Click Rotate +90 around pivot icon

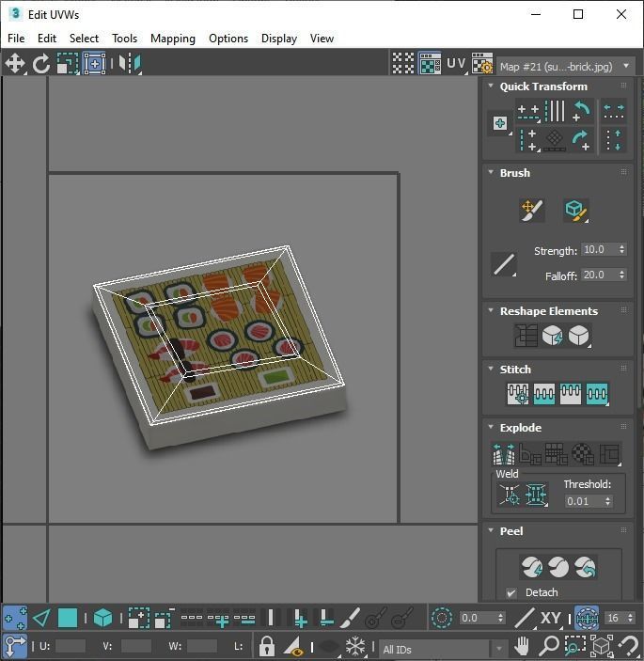click(582, 140)
